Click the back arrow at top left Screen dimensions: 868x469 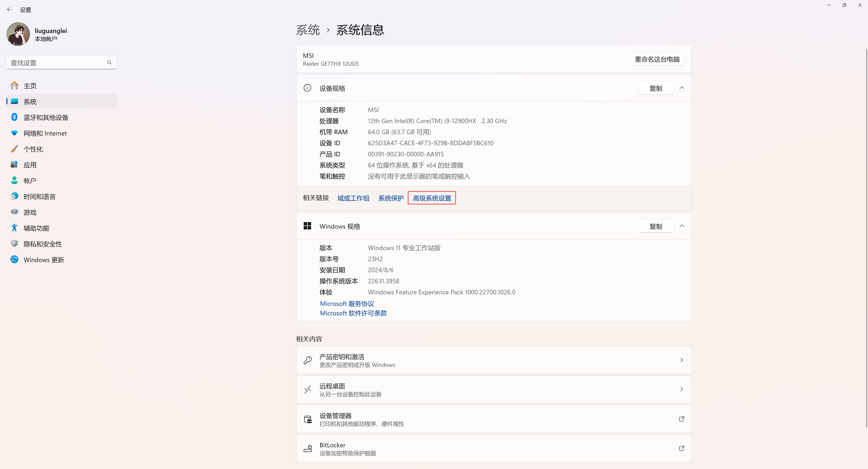pos(9,10)
